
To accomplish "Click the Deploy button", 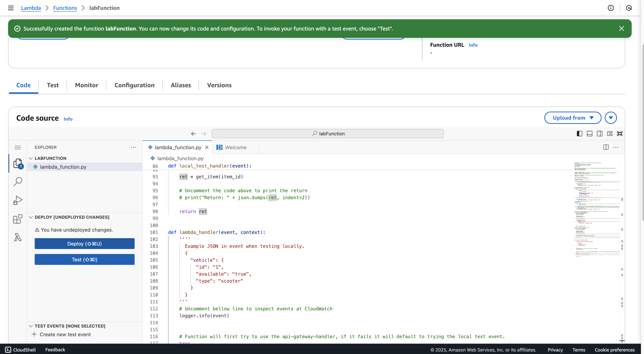I will (x=84, y=244).
